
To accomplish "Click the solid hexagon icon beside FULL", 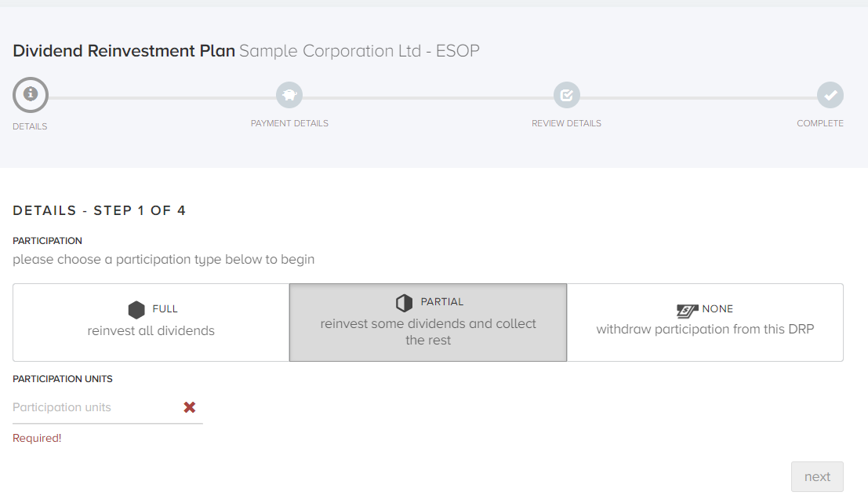I will pyautogui.click(x=137, y=309).
